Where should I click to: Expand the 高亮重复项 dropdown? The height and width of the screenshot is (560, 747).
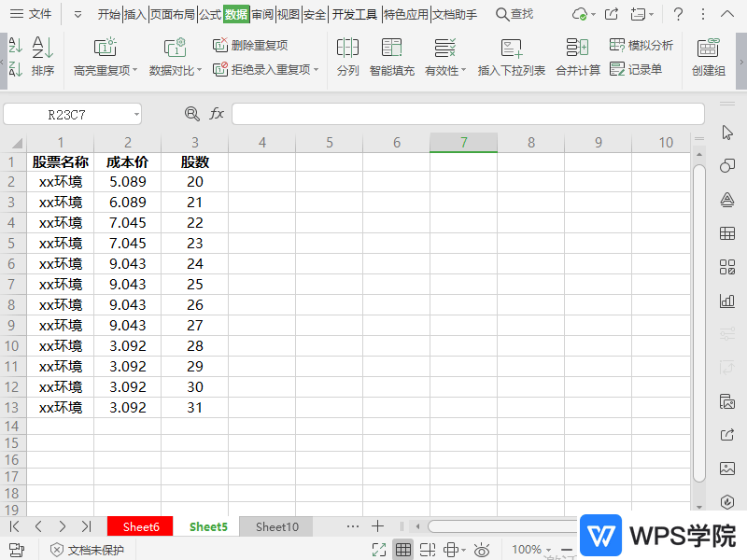134,71
